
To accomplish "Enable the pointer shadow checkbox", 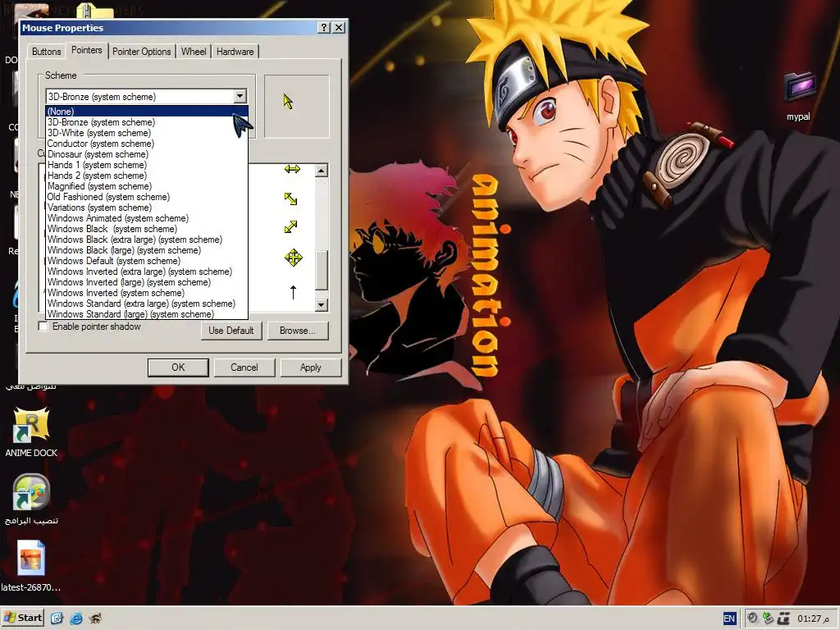I will (43, 326).
